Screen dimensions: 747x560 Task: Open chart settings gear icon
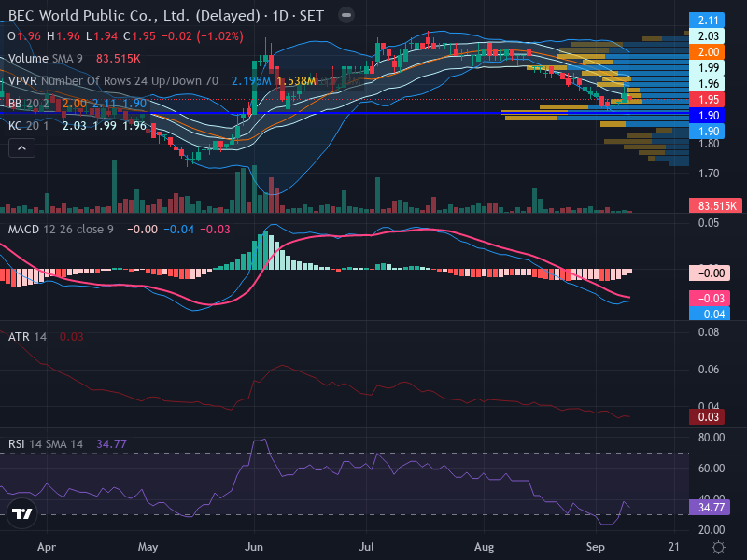(718, 547)
